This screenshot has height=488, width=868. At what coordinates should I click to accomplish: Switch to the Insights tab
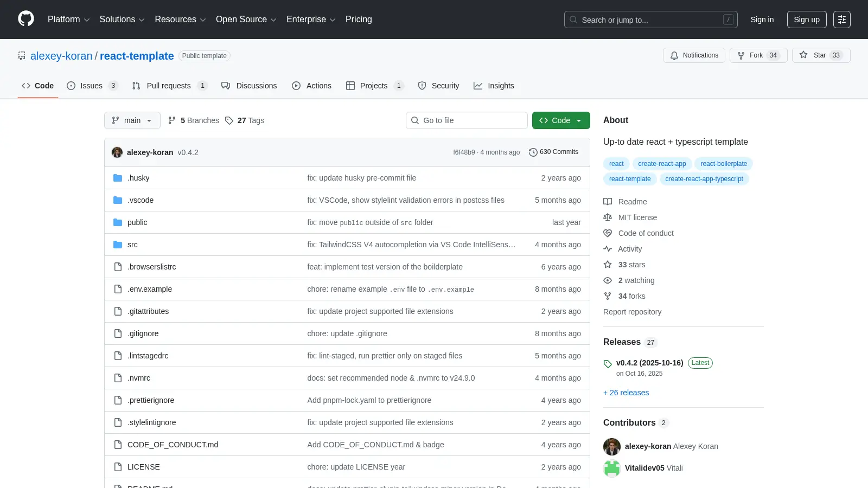click(494, 86)
